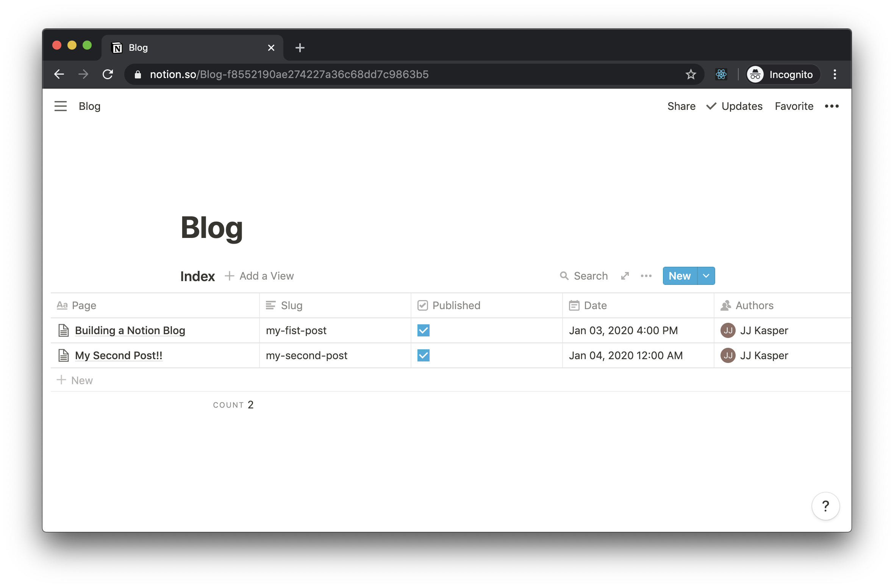Viewport: 894px width, 588px height.
Task: Click the database search magnifier icon
Action: coord(564,276)
